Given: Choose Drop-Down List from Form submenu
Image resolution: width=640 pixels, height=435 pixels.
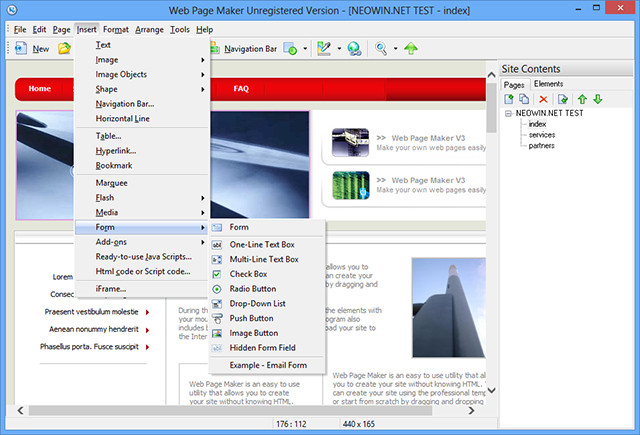Looking at the screenshot, I should coord(257,303).
